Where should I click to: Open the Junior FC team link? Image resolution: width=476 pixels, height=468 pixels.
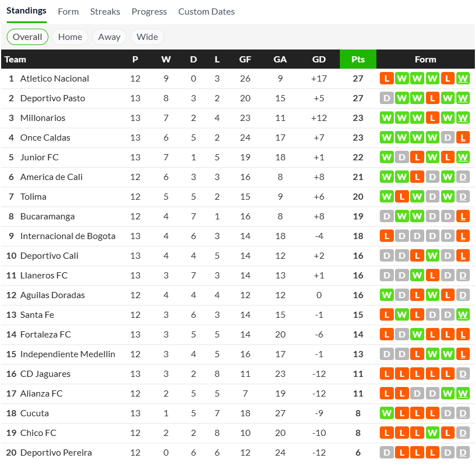39,157
